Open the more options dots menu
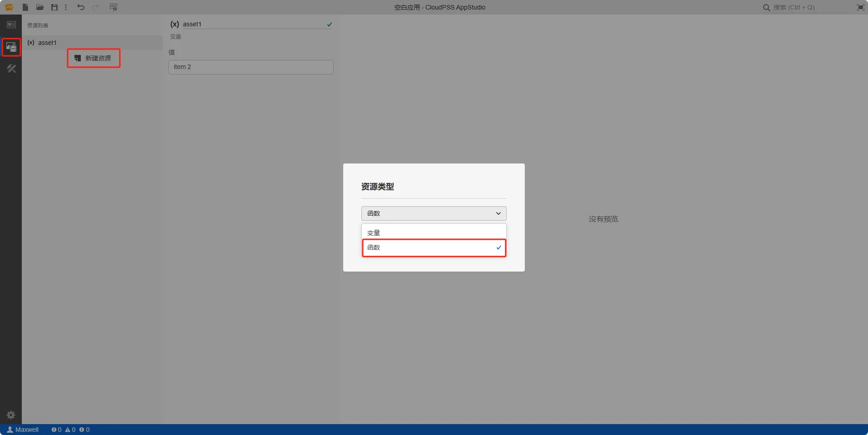Screen dimensions: 868x435 (x=66, y=7)
